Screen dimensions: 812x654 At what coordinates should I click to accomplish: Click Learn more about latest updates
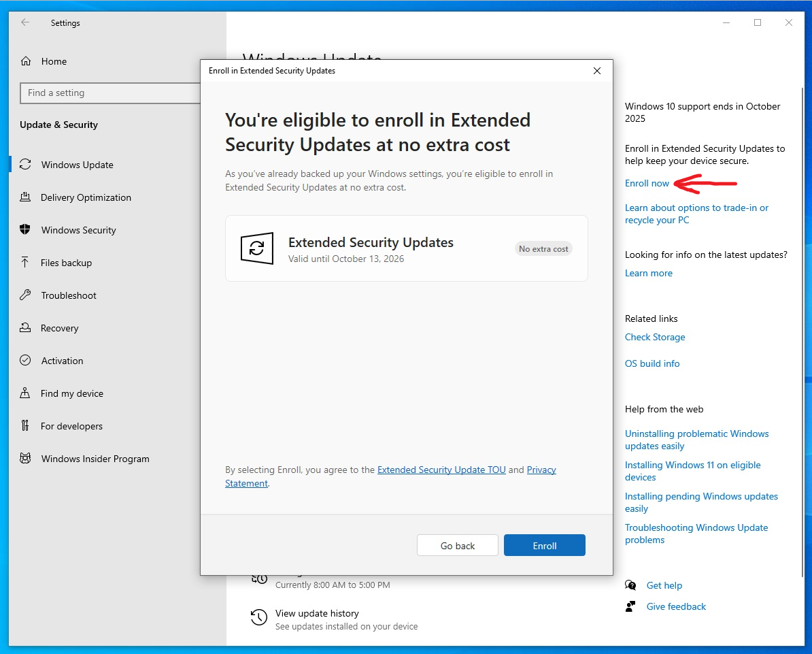click(648, 273)
